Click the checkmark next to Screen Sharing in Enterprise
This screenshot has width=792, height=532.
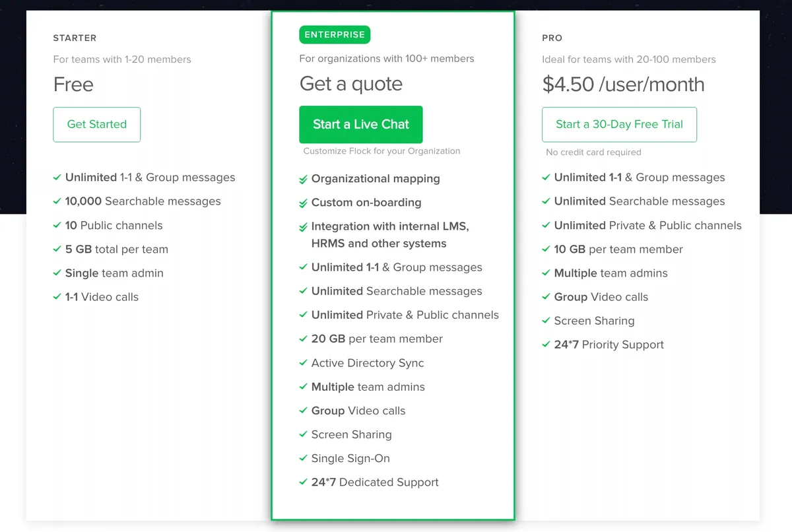coord(302,434)
